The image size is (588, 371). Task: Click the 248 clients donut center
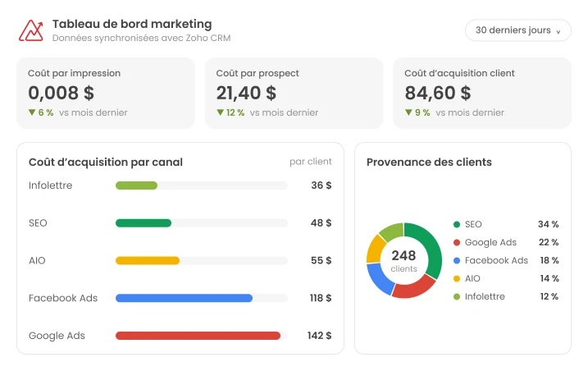tap(403, 260)
